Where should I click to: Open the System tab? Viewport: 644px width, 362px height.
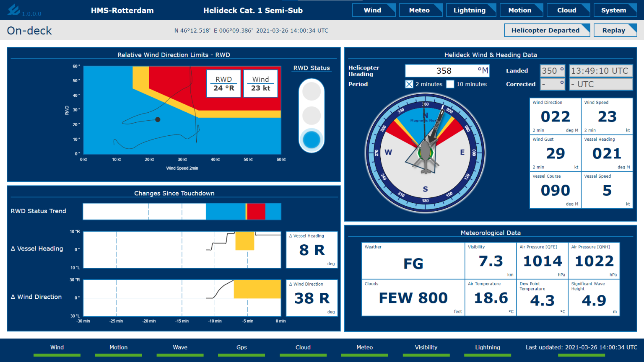pos(615,10)
